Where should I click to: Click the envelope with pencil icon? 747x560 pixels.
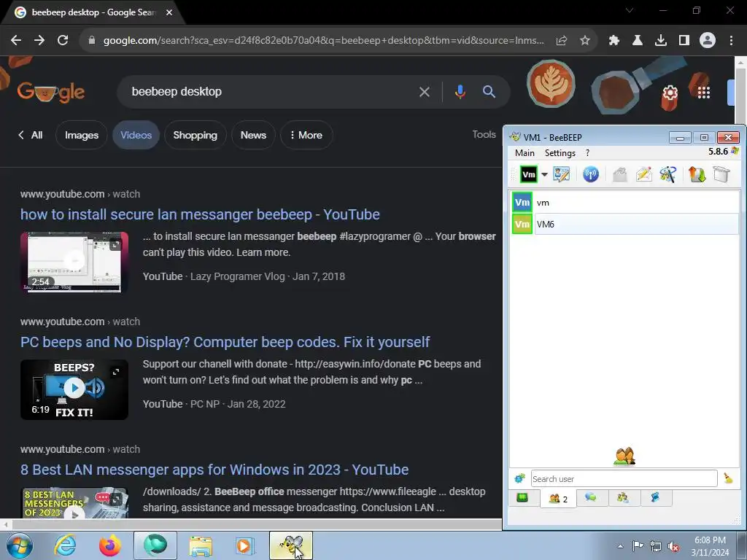coord(643,174)
